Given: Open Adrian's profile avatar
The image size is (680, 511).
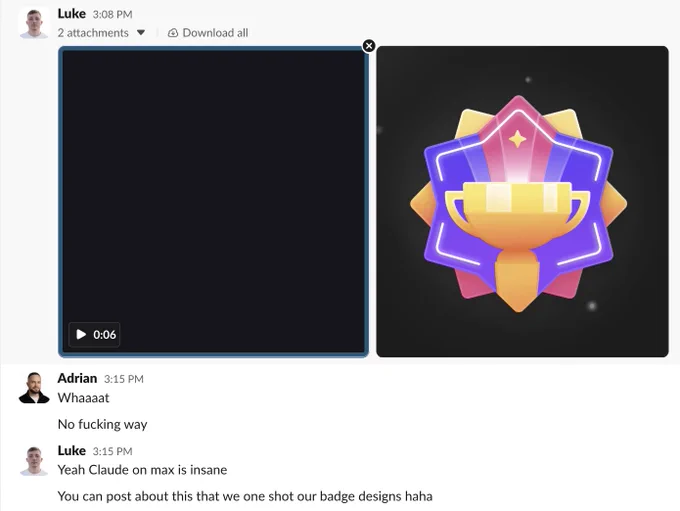Looking at the screenshot, I should (34, 387).
